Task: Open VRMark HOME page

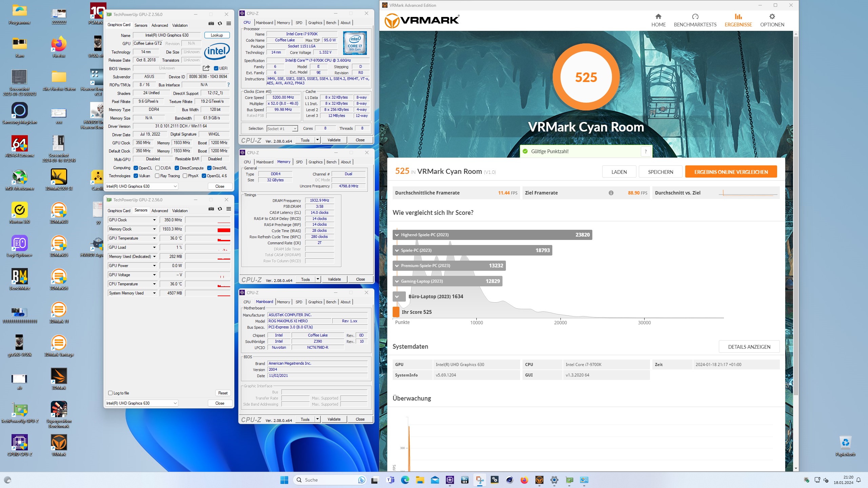Action: (x=658, y=20)
